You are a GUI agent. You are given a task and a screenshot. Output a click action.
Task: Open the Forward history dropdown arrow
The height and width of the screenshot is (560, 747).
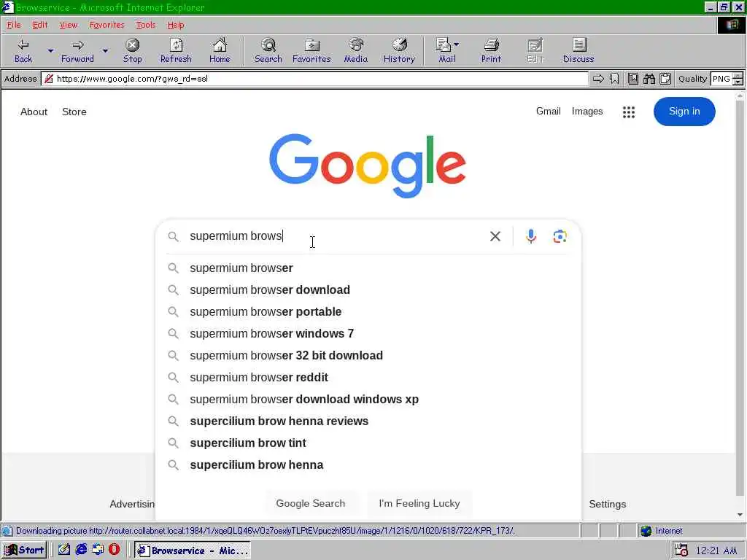105,50
